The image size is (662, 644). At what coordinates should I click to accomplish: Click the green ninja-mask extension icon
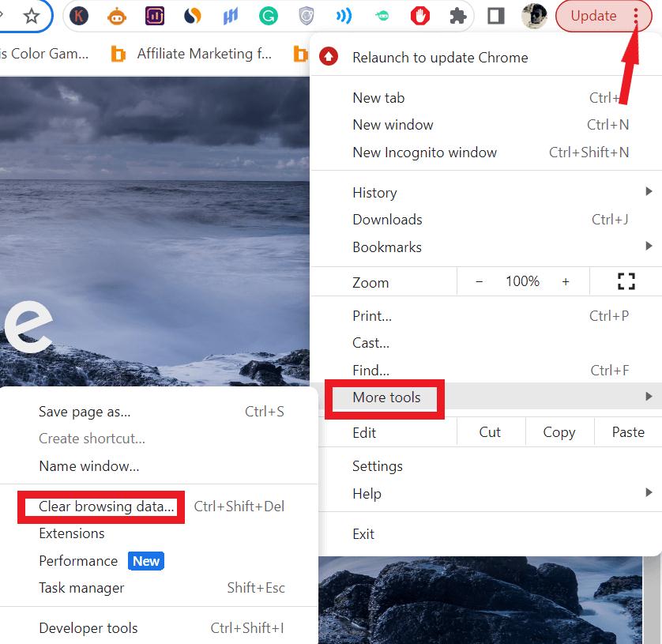pos(382,17)
